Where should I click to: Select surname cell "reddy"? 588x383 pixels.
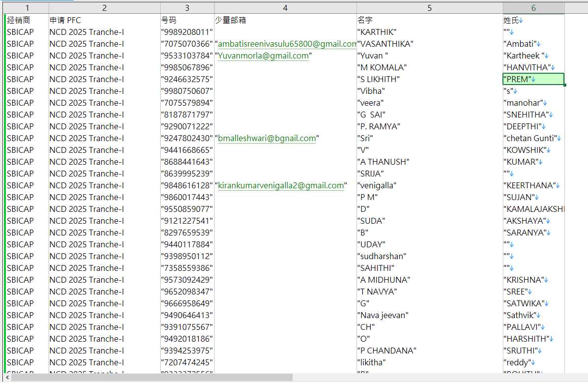coord(533,362)
